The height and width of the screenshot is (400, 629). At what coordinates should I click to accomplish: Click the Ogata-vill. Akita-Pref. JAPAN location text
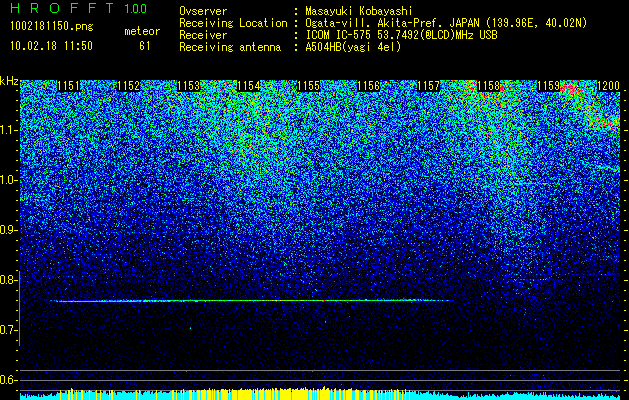pos(446,23)
